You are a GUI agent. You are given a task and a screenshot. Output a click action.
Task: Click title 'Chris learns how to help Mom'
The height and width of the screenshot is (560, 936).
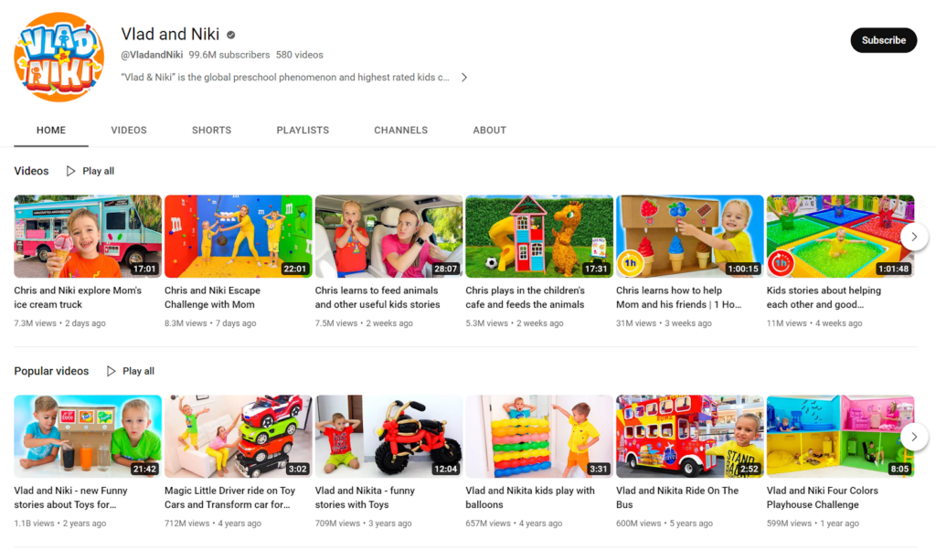[679, 298]
